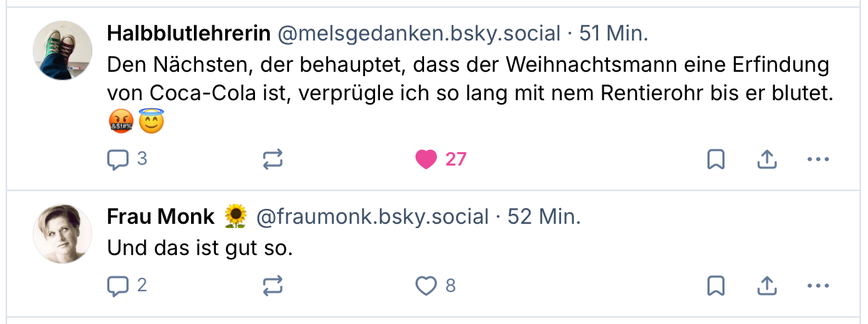The height and width of the screenshot is (324, 868).
Task: Open the Frau Monk display name link
Action: (x=161, y=217)
